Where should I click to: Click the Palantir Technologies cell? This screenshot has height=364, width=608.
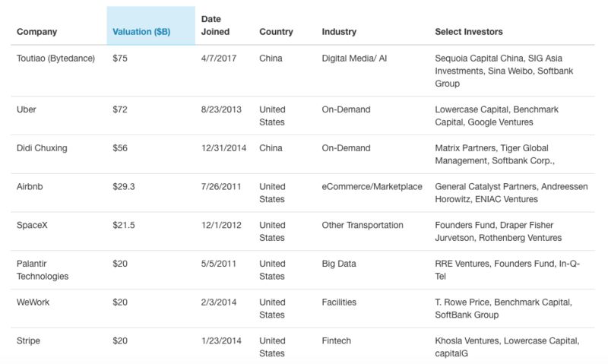pyautogui.click(x=43, y=270)
